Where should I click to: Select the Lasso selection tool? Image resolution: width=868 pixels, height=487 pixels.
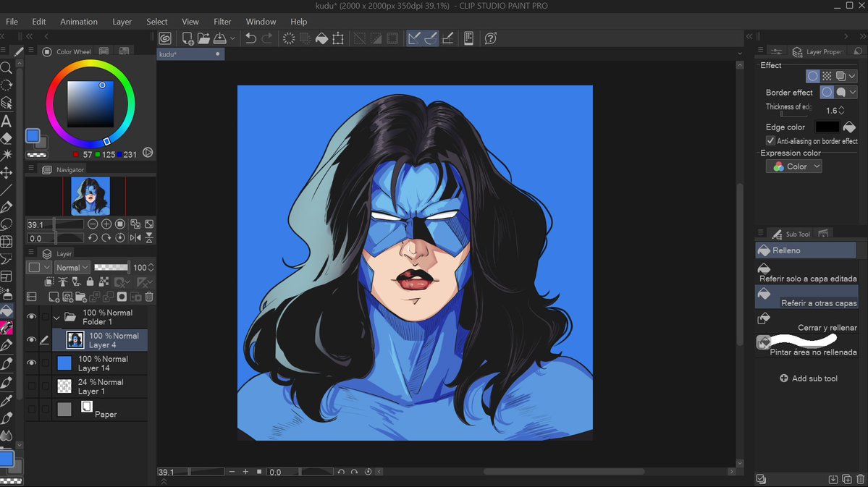[7, 224]
